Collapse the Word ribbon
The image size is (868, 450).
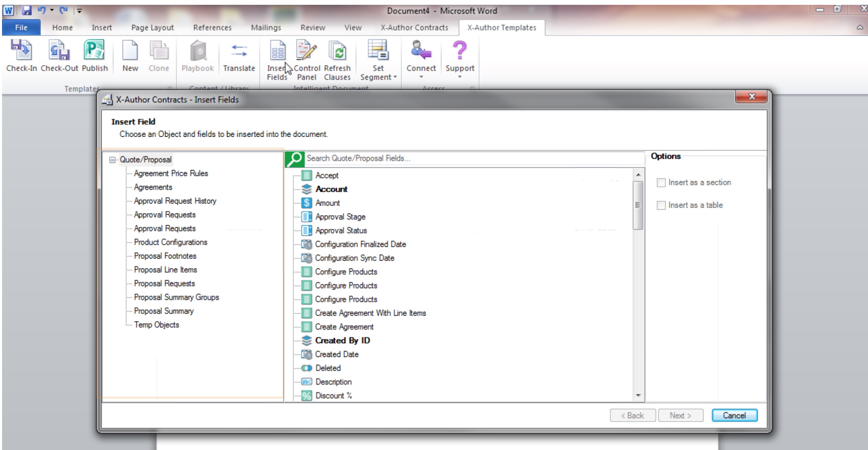pos(860,28)
